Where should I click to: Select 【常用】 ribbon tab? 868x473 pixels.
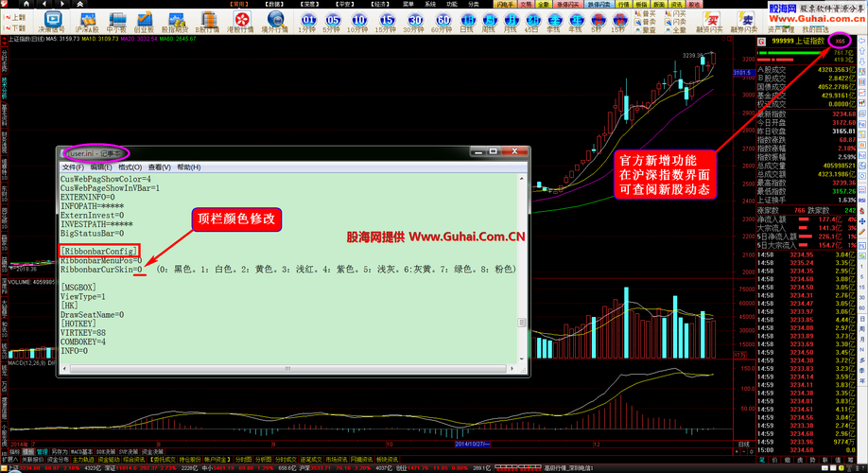239,4
